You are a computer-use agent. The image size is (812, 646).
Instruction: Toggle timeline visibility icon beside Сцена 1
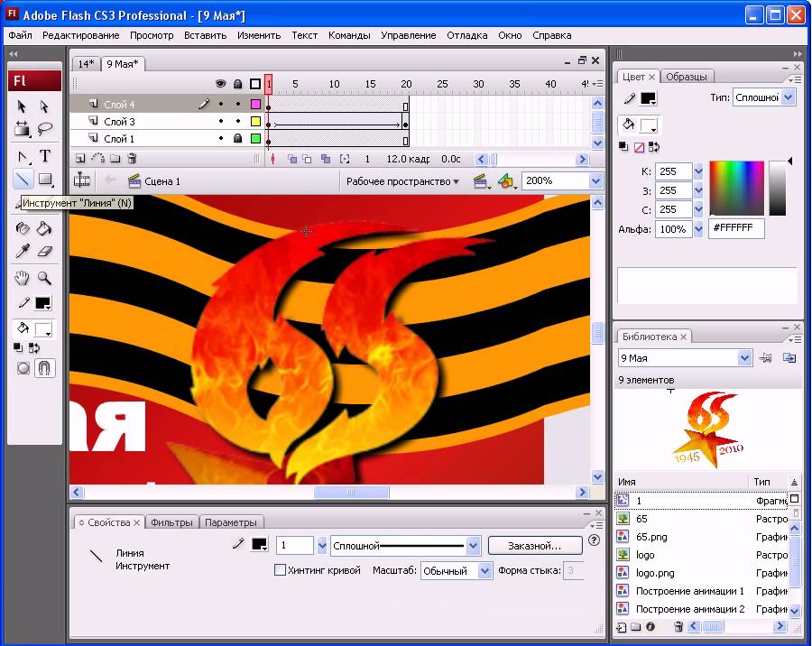(x=82, y=180)
